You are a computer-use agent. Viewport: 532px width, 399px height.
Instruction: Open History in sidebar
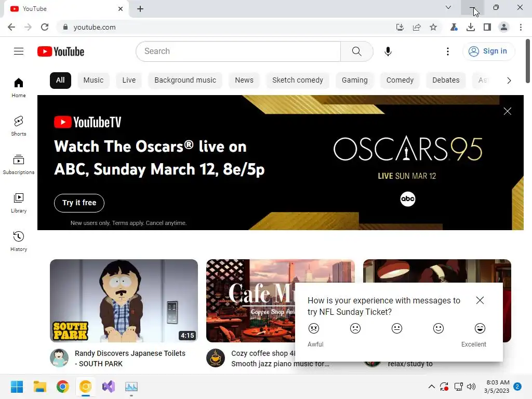point(19,241)
